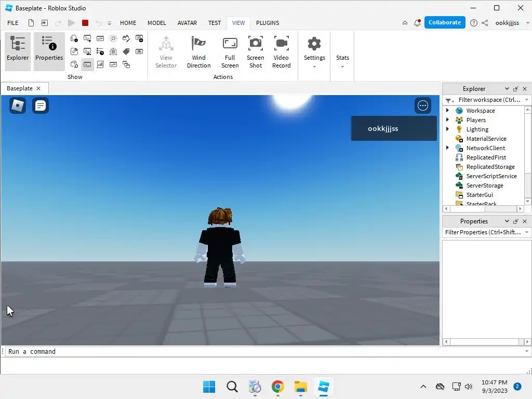This screenshot has height=399, width=532.
Task: Switch to the TEST tab
Action: pos(215,23)
